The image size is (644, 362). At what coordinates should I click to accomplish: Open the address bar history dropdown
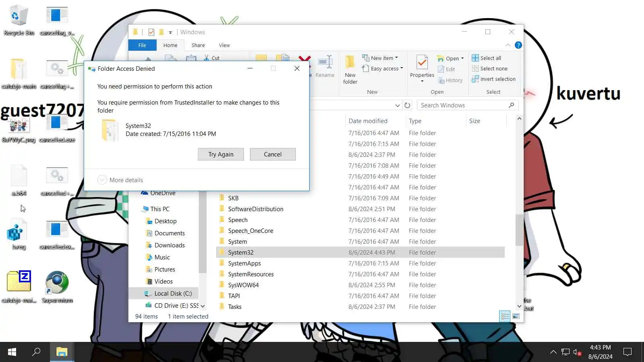tap(397, 105)
